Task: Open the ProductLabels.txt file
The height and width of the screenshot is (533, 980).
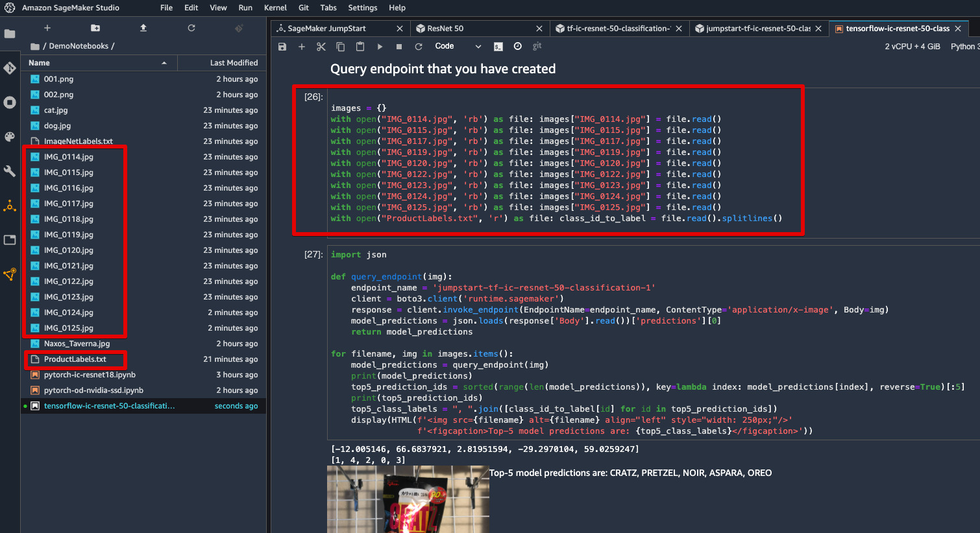Action: tap(75, 359)
